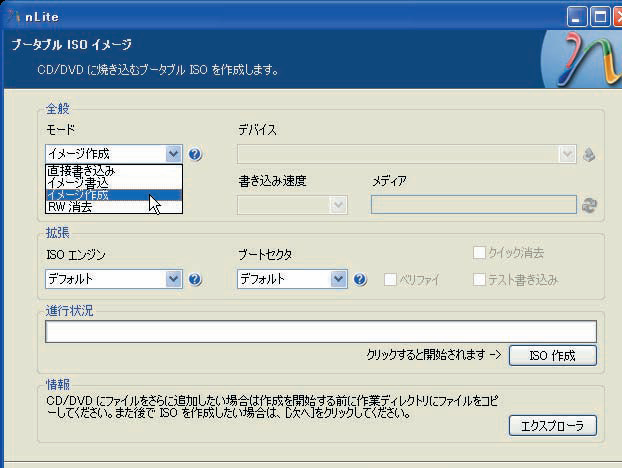The width and height of the screenshot is (622, 468).
Task: Refresh the メディア information
Action: tap(589, 205)
